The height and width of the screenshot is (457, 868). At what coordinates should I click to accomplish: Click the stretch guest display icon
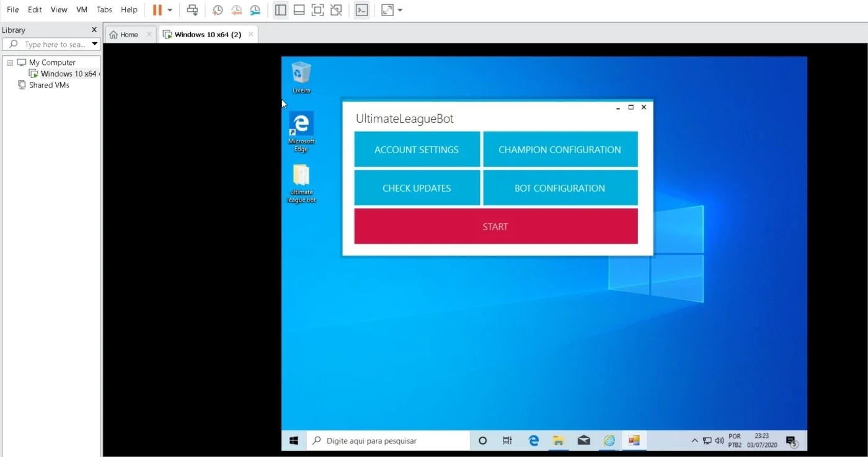387,10
